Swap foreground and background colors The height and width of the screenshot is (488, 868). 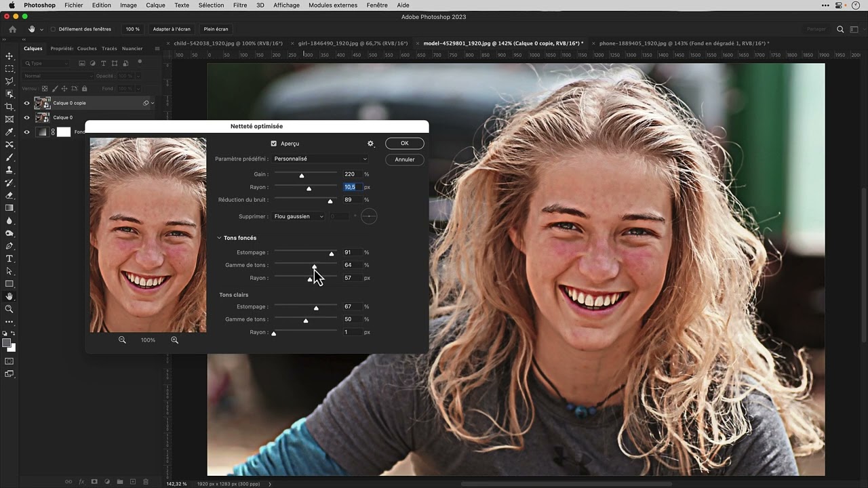[x=14, y=333]
